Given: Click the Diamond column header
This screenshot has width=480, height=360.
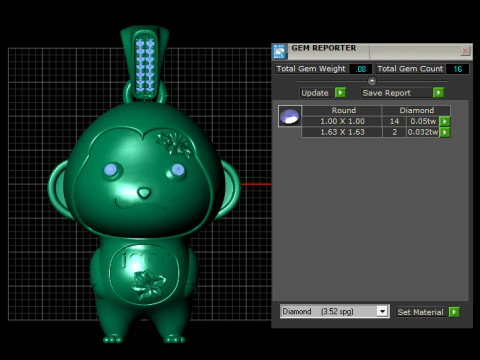Looking at the screenshot, I should click(416, 110).
